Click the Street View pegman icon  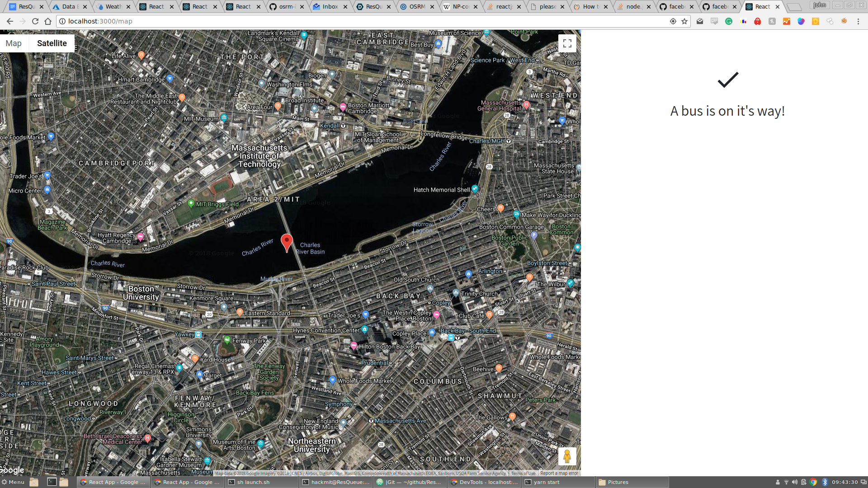(x=567, y=456)
